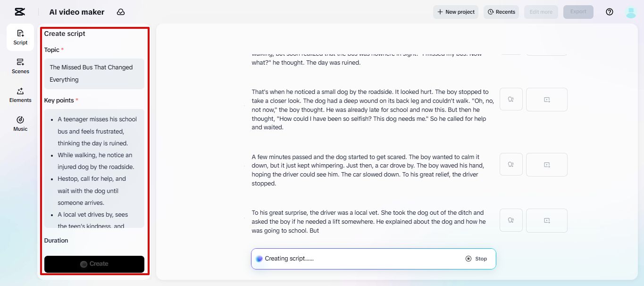Open the help question mark icon

(610, 12)
